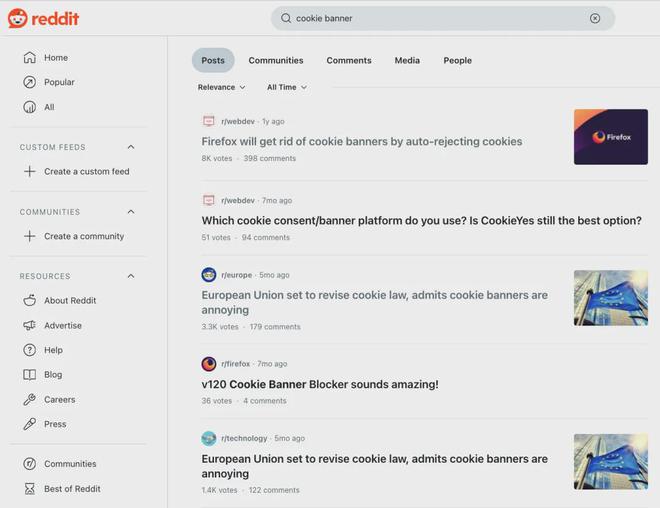The image size is (660, 508).
Task: Open r/technology post on EU cookie law
Action: point(375,466)
